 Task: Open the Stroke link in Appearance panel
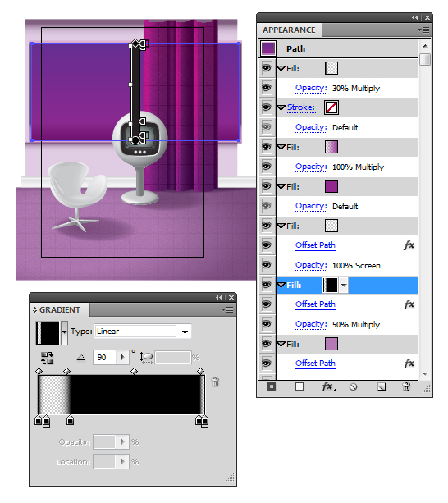coord(301,107)
